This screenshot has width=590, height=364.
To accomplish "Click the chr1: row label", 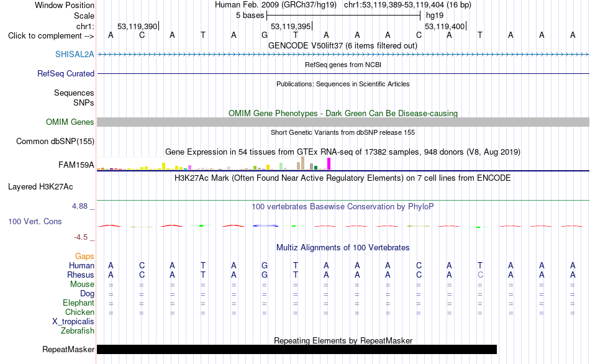I will point(86,26).
